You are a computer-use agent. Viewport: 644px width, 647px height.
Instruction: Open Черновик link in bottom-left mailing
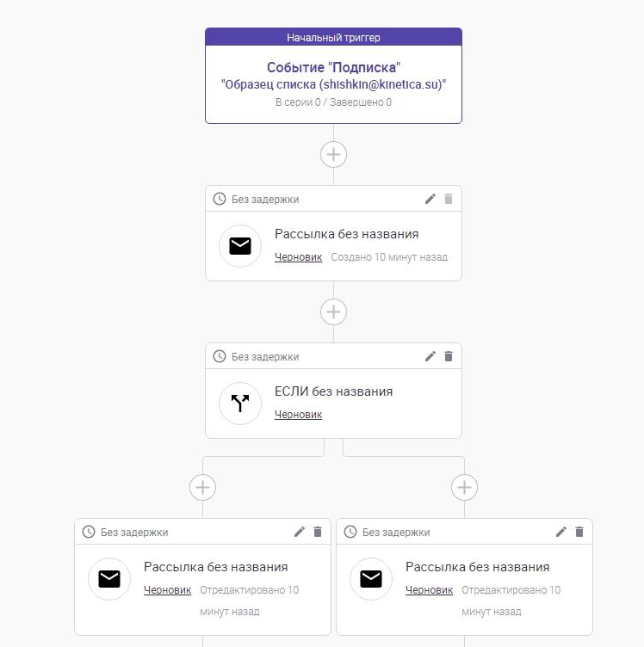(167, 590)
